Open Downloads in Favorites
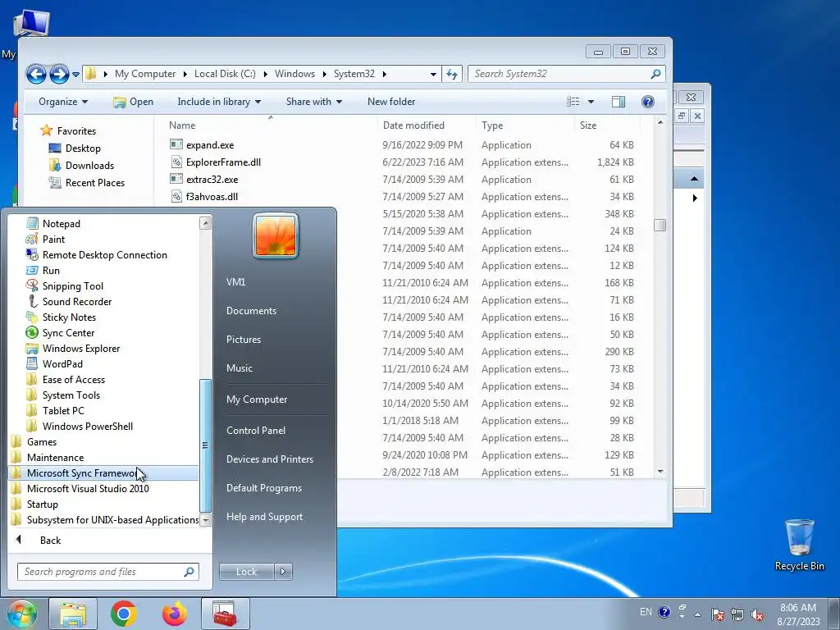Viewport: 840px width, 630px height. [x=89, y=166]
